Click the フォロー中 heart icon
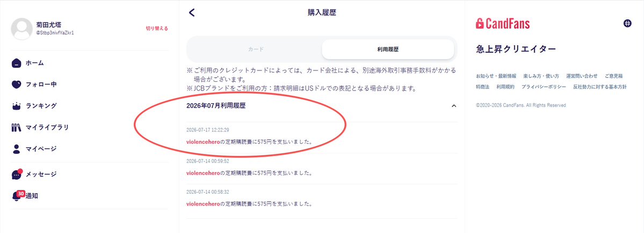 [x=16, y=84]
